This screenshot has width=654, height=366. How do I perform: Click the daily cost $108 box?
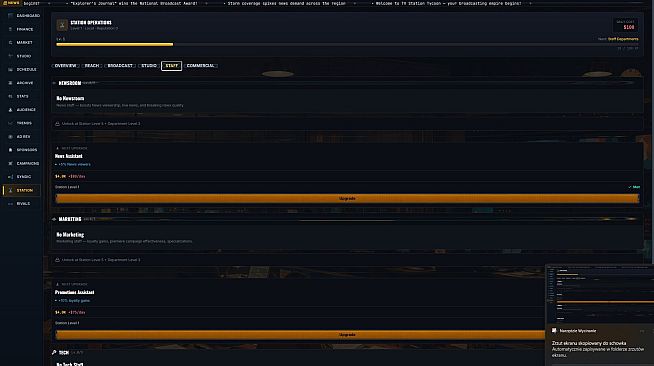[x=625, y=25]
